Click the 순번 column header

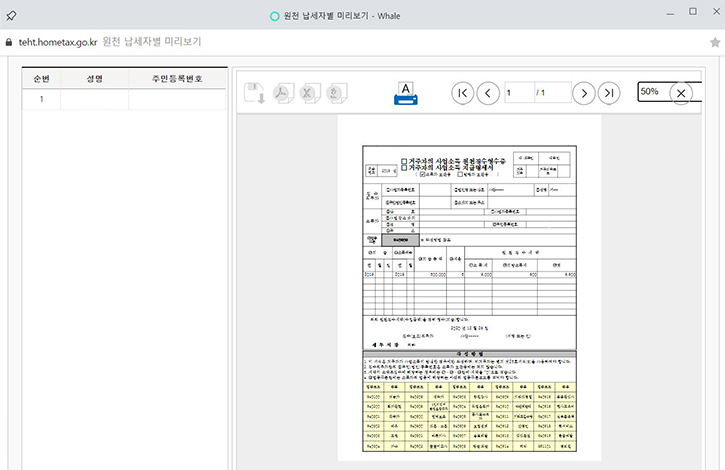pyautogui.click(x=41, y=79)
